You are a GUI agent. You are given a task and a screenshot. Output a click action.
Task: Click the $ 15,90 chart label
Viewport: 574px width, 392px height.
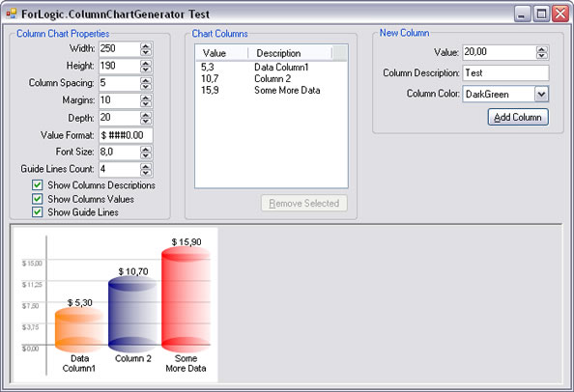click(x=187, y=241)
